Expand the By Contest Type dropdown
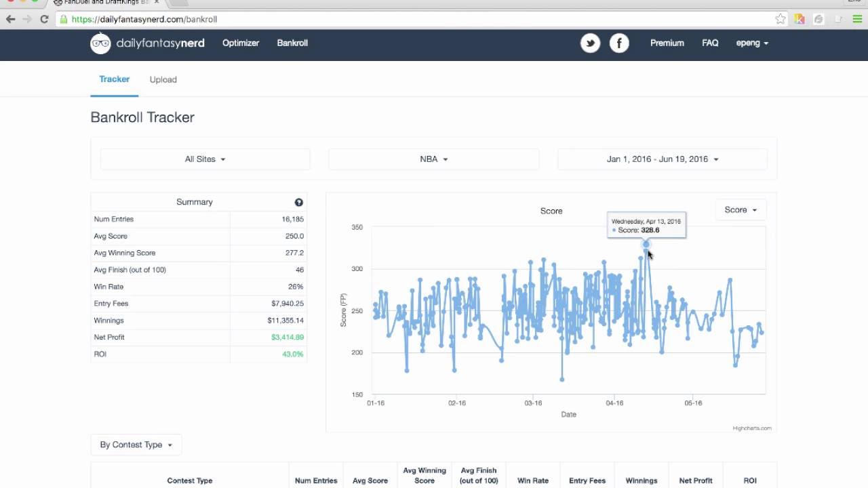 tap(136, 445)
